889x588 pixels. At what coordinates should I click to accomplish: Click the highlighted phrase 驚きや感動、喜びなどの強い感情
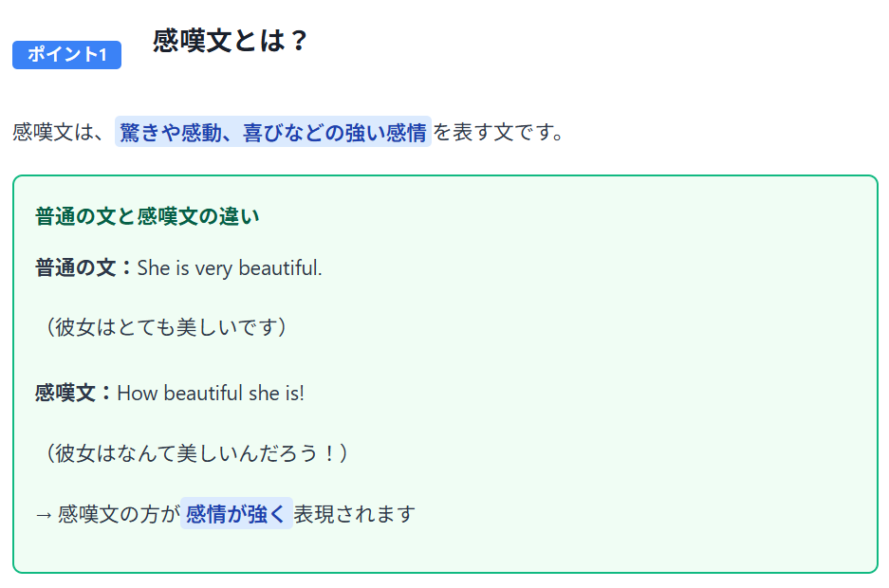click(x=273, y=132)
